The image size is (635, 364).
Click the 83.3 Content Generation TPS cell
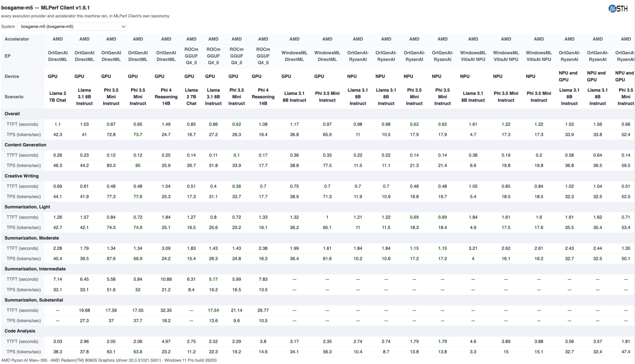tap(111, 166)
